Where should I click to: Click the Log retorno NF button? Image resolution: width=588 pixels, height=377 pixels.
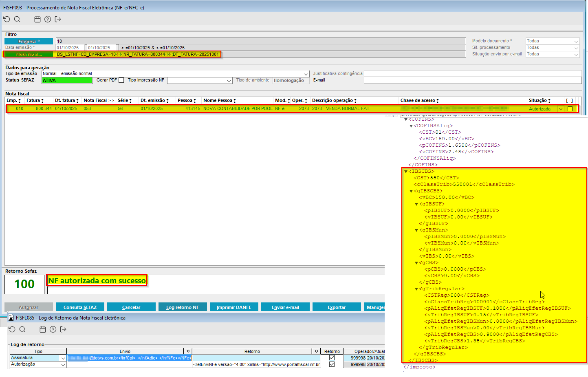[x=183, y=307]
